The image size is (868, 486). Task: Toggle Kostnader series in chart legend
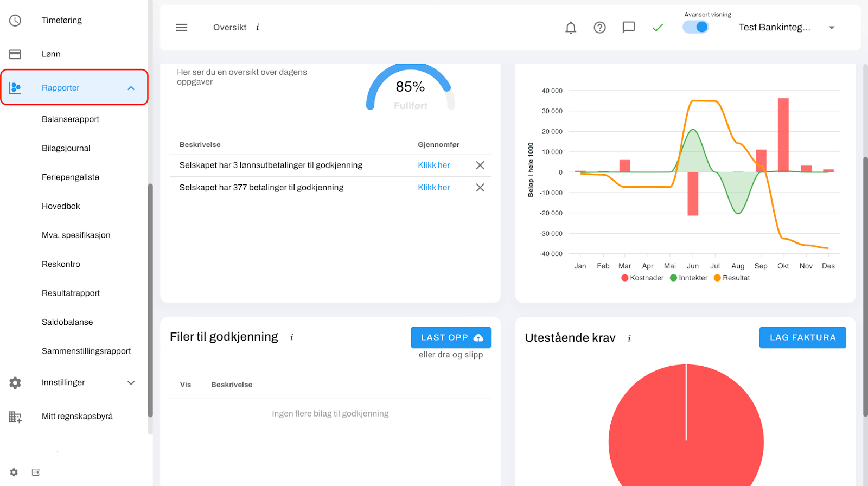(x=642, y=278)
